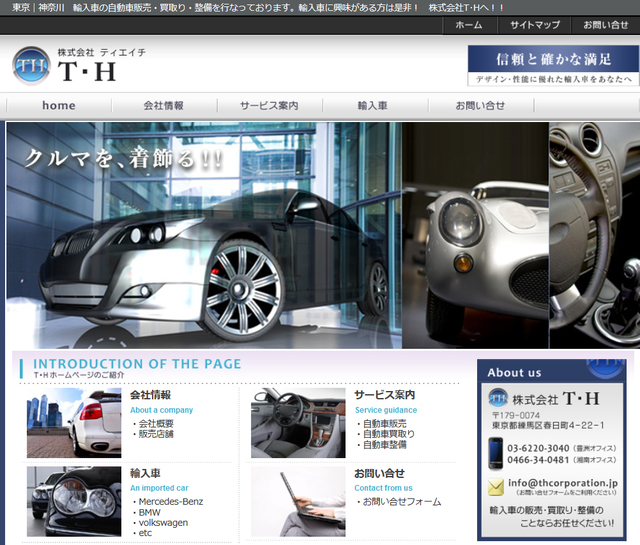
Task: Select 輸入車 in main navigation bar
Action: point(372,105)
